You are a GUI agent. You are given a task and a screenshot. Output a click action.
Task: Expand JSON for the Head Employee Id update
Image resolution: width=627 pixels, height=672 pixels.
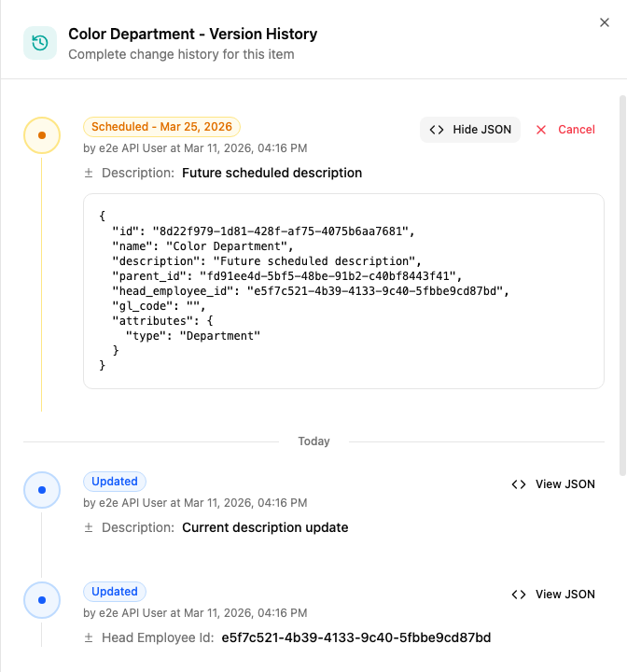[553, 595]
